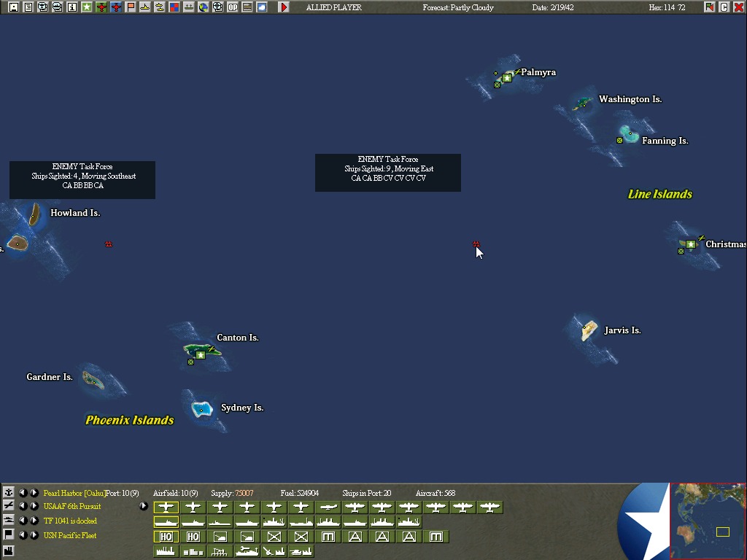Open the information 'i' toolbar icon

72,7
